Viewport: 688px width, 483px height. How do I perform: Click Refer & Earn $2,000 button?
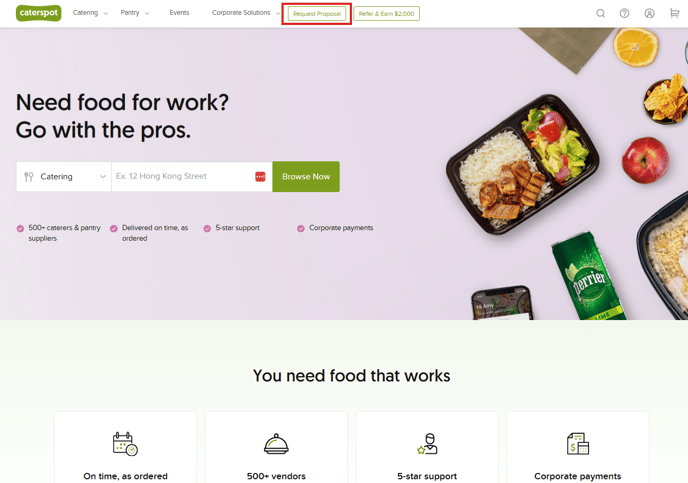pyautogui.click(x=387, y=14)
